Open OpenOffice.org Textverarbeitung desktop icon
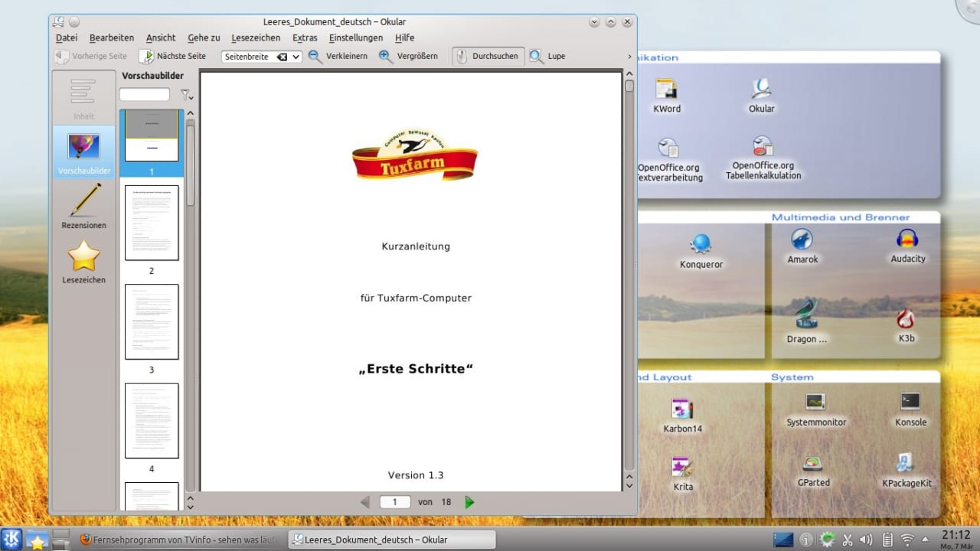 coord(669,159)
